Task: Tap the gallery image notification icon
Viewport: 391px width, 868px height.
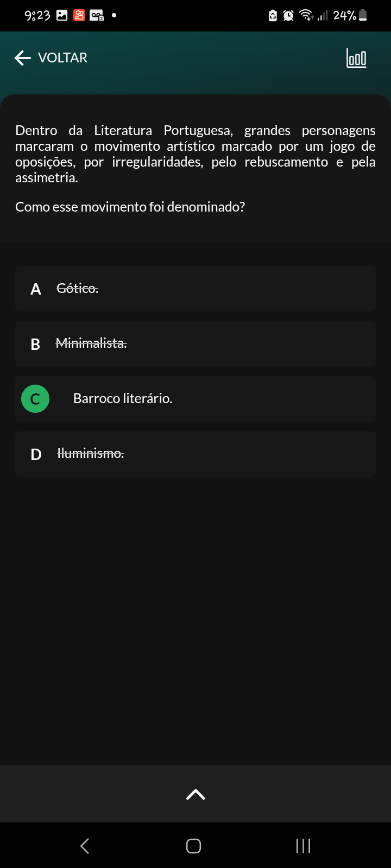Action: 62,16
